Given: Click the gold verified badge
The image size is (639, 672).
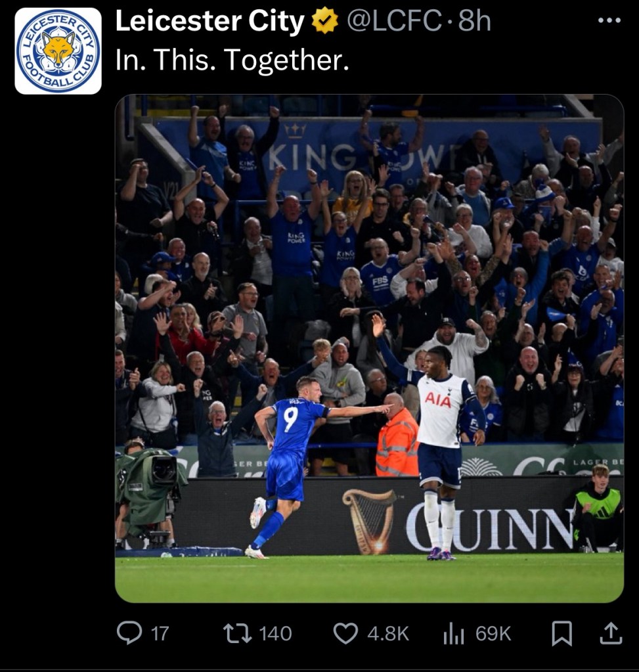Looking at the screenshot, I should pos(324,22).
